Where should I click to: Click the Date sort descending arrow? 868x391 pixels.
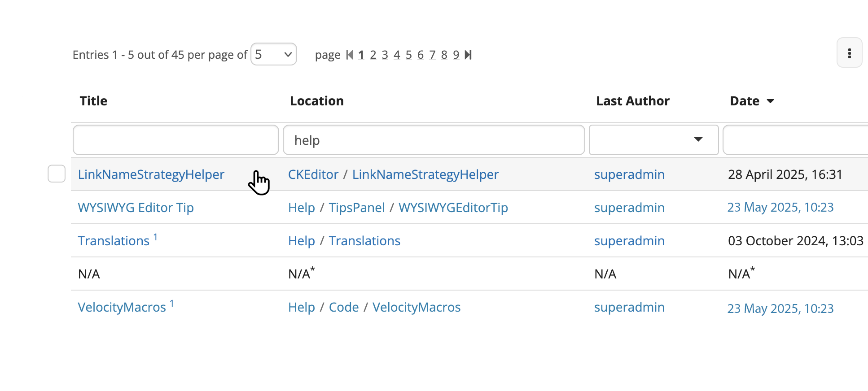coord(770,101)
